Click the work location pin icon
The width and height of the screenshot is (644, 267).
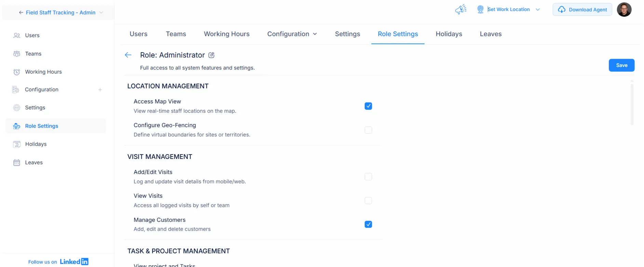(x=480, y=10)
